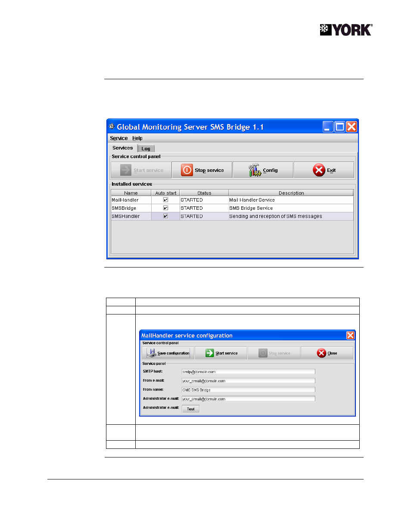
Task: Click the green Start service arrow in MailHandler dialog
Action: click(x=210, y=353)
